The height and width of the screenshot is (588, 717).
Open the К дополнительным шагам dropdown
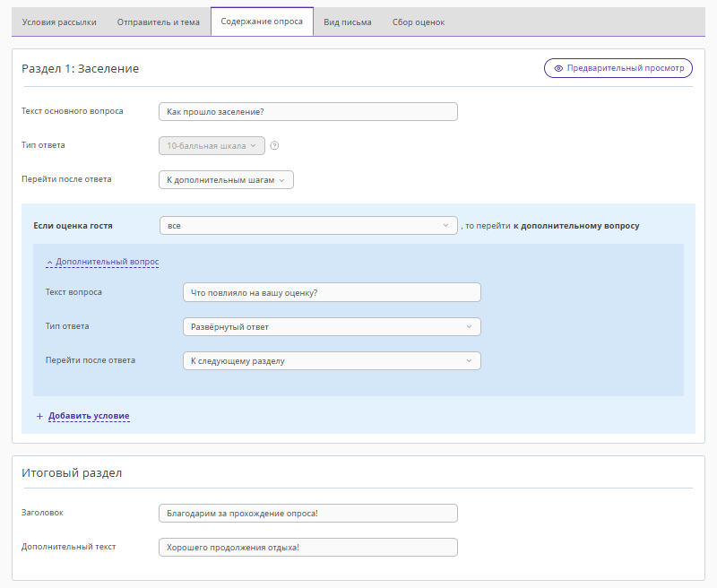(x=226, y=180)
